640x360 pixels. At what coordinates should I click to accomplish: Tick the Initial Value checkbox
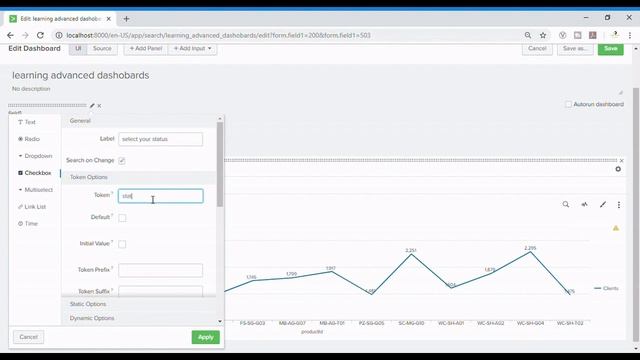[x=122, y=244]
